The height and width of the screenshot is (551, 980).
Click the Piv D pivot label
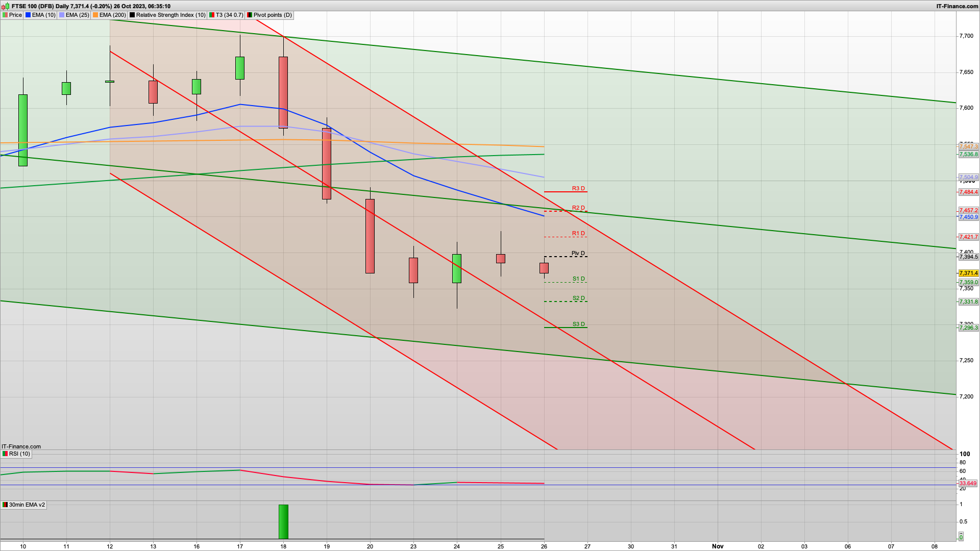pyautogui.click(x=578, y=253)
